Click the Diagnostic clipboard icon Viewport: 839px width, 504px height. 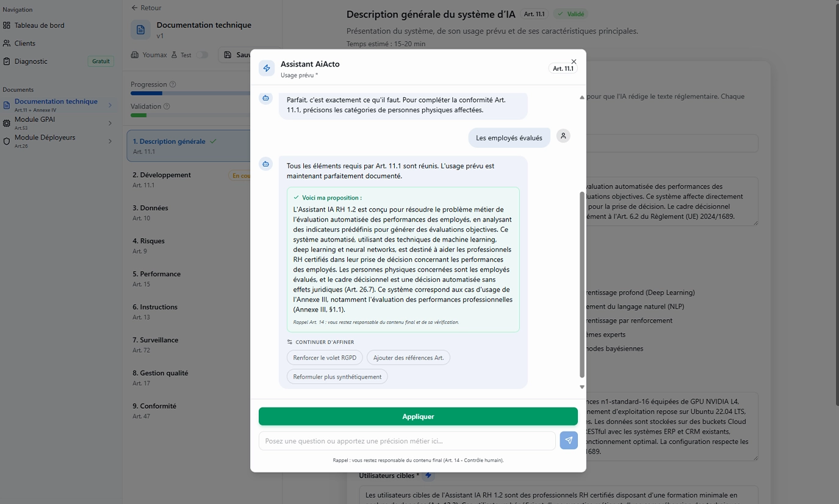[8, 61]
